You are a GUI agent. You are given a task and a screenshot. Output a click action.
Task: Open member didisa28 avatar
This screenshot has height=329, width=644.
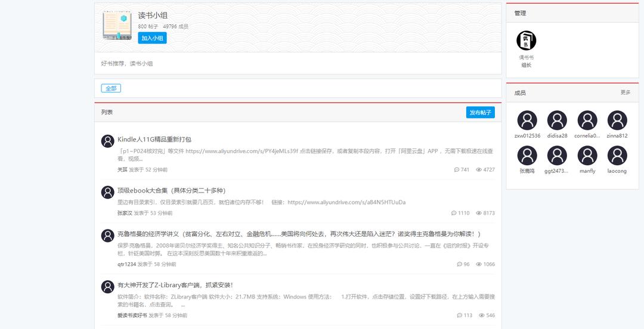(x=558, y=120)
